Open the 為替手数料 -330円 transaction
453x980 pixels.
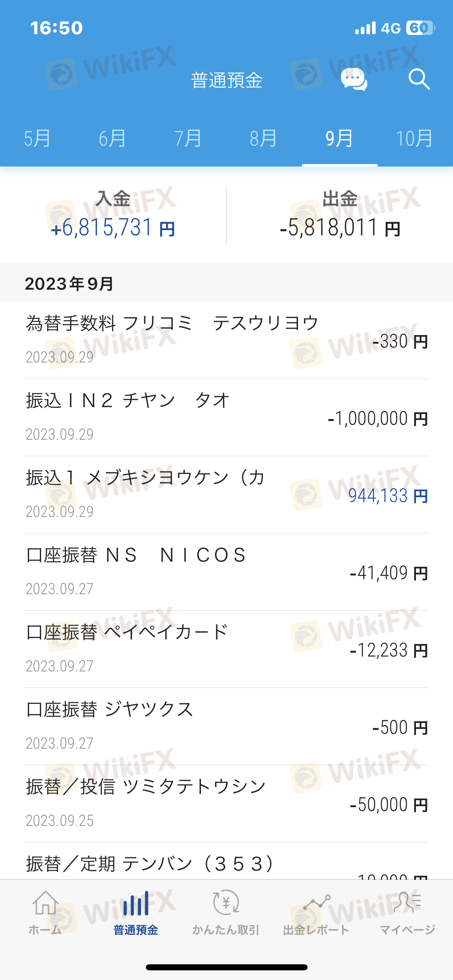[226, 340]
